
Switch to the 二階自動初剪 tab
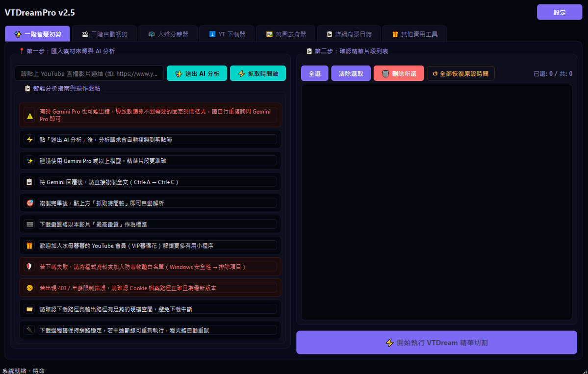pos(104,34)
